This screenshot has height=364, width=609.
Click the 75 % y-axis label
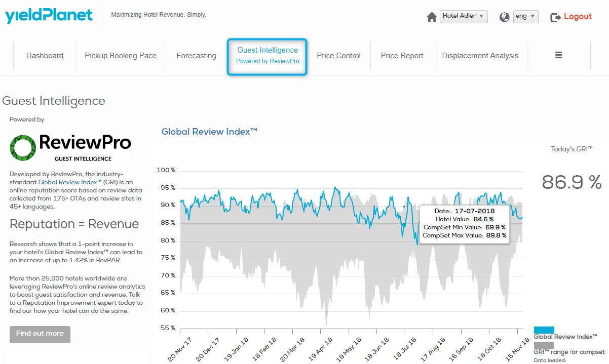[x=167, y=258]
